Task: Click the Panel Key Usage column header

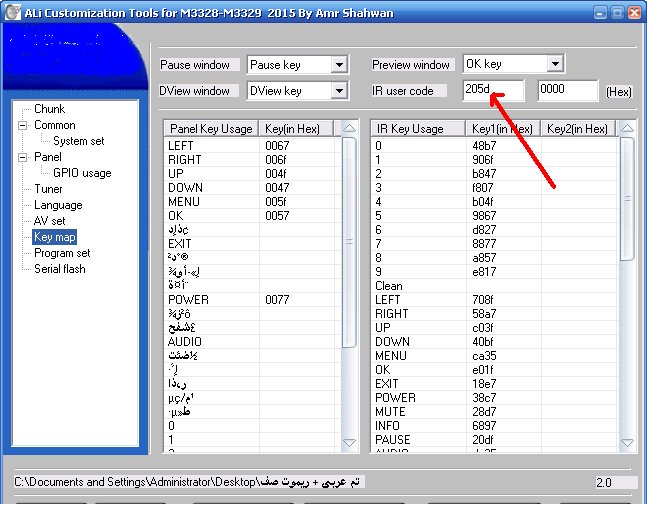Action: 211,129
